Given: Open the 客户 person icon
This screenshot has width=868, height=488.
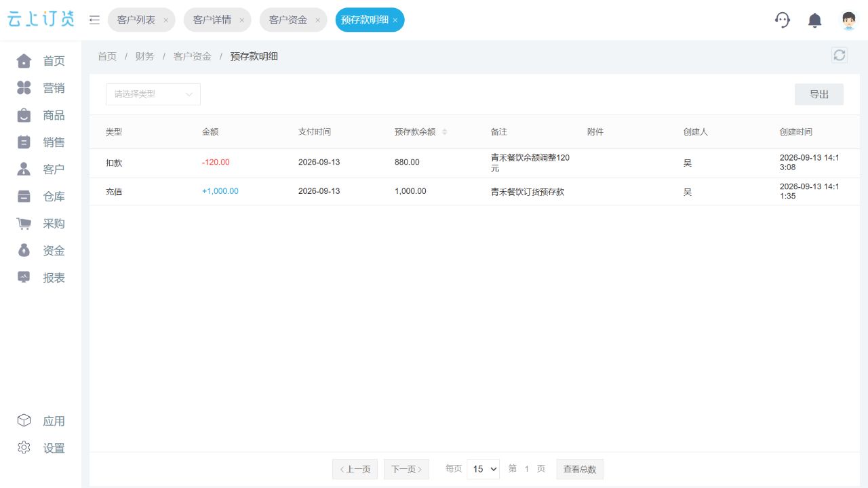Looking at the screenshot, I should 24,169.
